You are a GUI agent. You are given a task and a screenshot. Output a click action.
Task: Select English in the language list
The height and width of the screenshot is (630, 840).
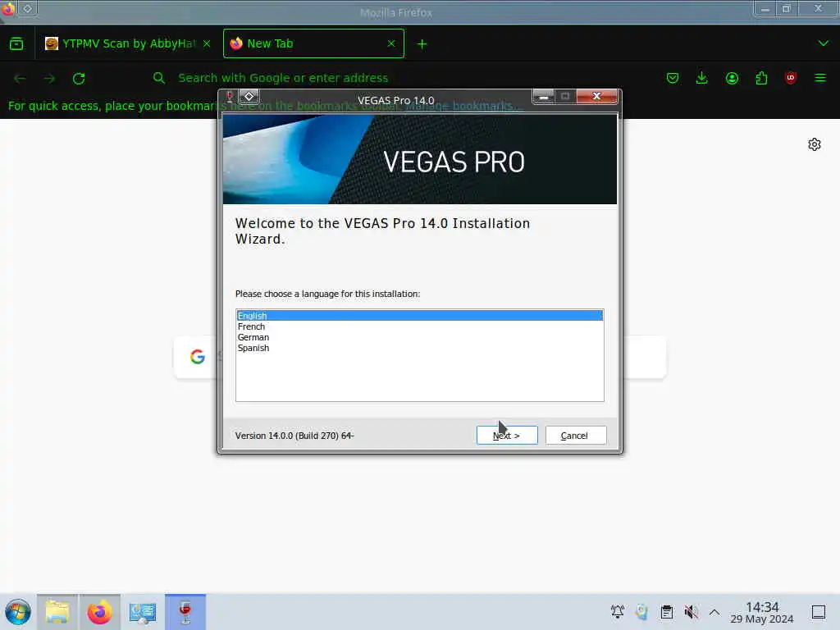click(x=419, y=316)
